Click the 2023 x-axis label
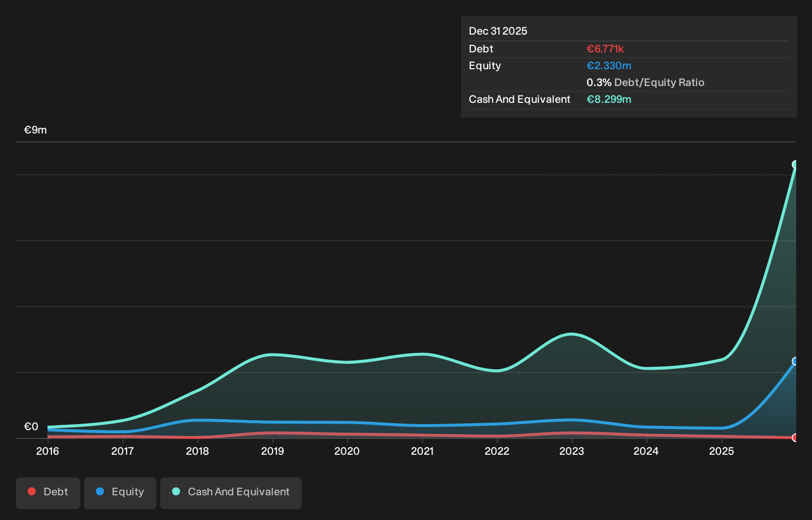Screen dimensions: 812x520 572,451
